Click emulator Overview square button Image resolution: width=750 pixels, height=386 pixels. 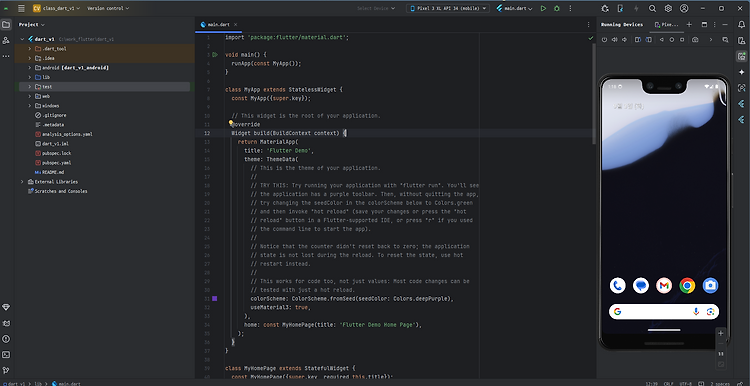point(682,40)
